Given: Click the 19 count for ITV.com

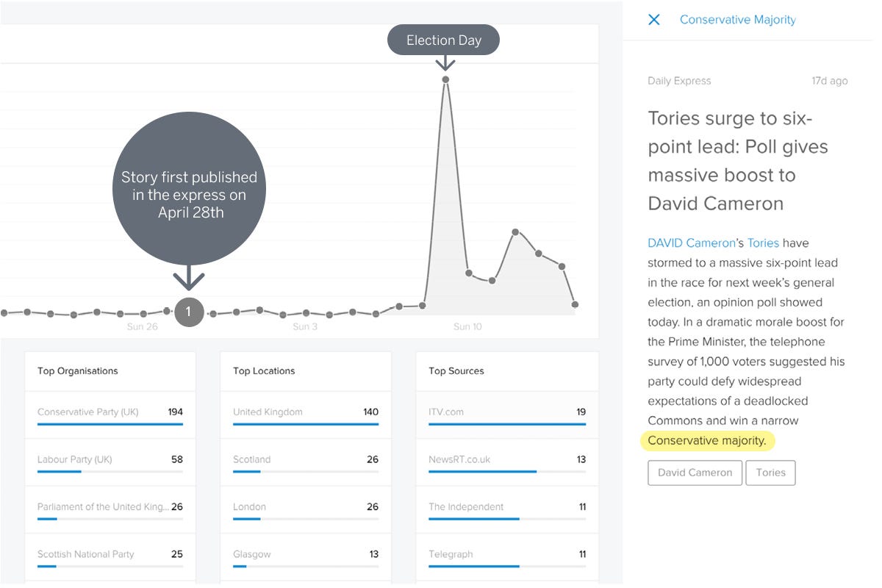Looking at the screenshot, I should (581, 412).
